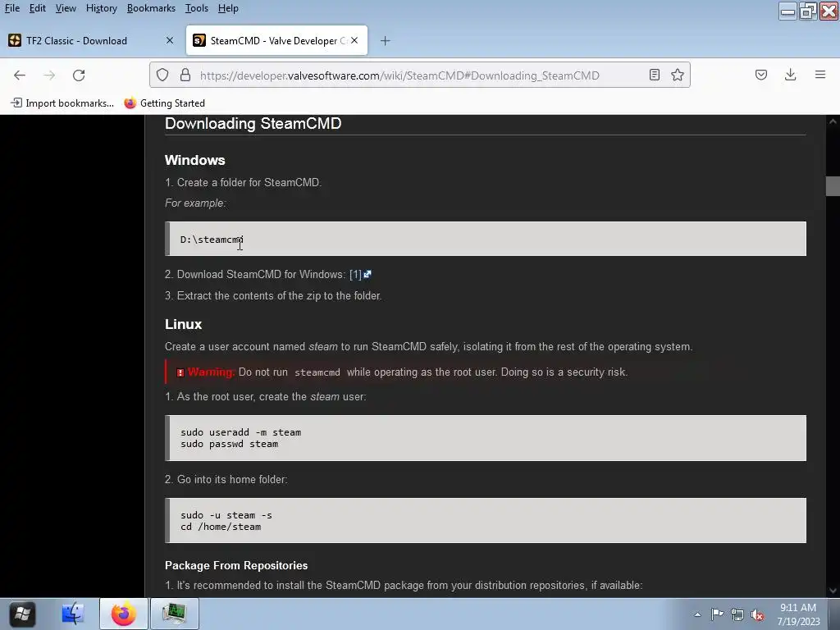Reload the current page
840x630 pixels.
pos(79,75)
